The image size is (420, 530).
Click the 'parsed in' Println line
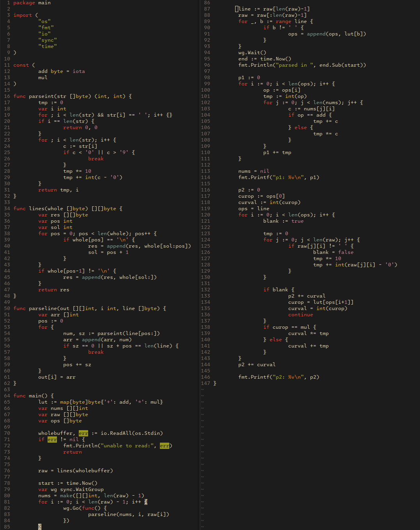click(302, 65)
